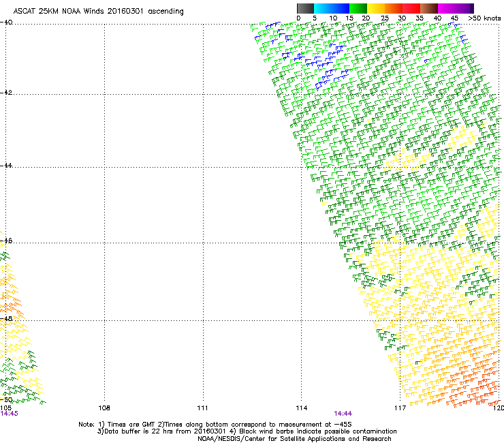The image size is (504, 443).
Task: Click the purple 45-50 knots legend swatch
Action: (464, 8)
